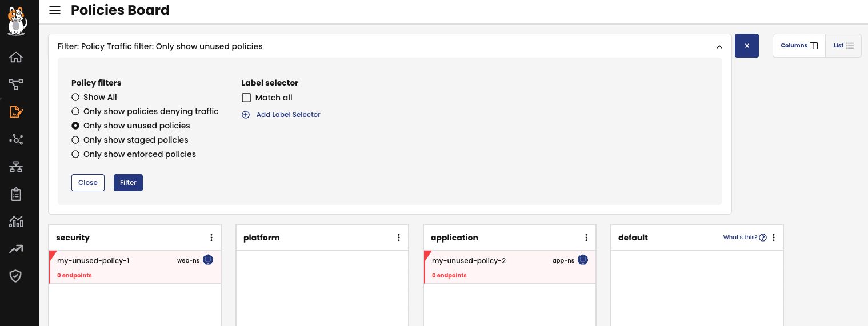The height and width of the screenshot is (326, 868).
Task: Click the What's this? link
Action: [x=740, y=238]
